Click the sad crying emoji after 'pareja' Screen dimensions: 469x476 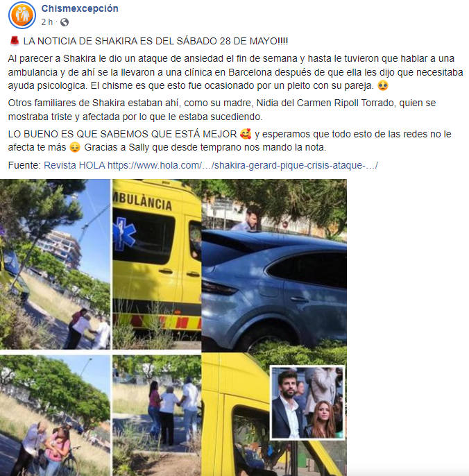[x=383, y=85]
